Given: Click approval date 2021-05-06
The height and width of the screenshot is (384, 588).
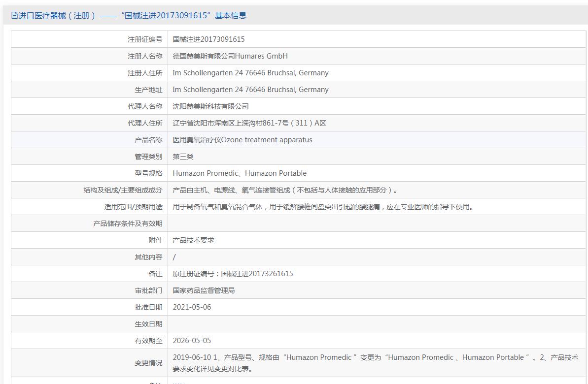Looking at the screenshot, I should (x=192, y=307).
